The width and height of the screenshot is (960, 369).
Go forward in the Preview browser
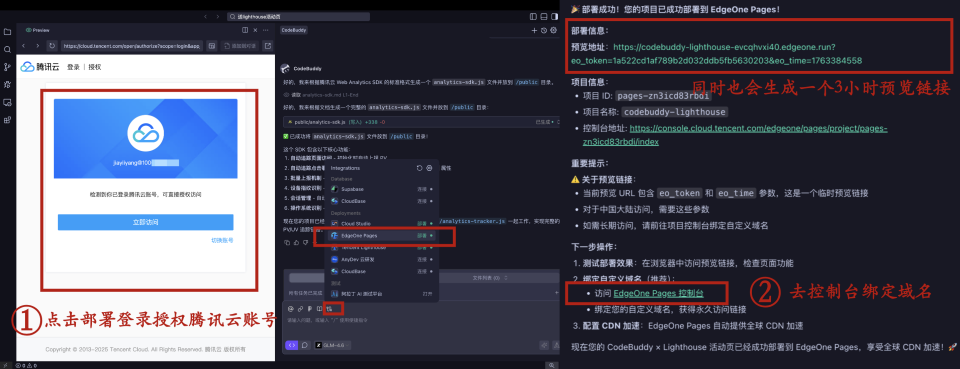pyautogui.click(x=38, y=46)
